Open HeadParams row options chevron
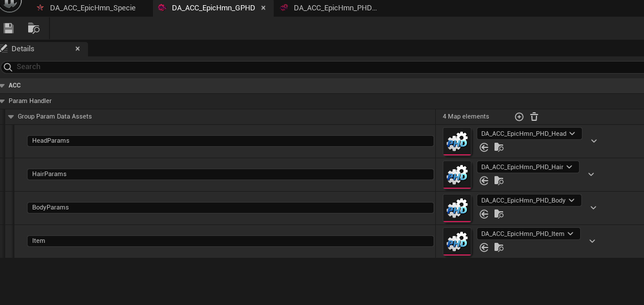 (593, 141)
